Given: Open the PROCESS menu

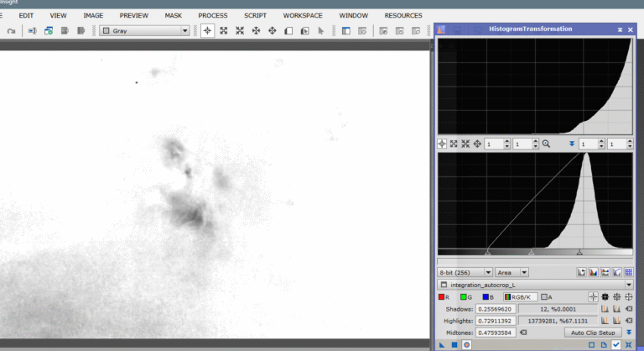Looking at the screenshot, I should point(213,15).
